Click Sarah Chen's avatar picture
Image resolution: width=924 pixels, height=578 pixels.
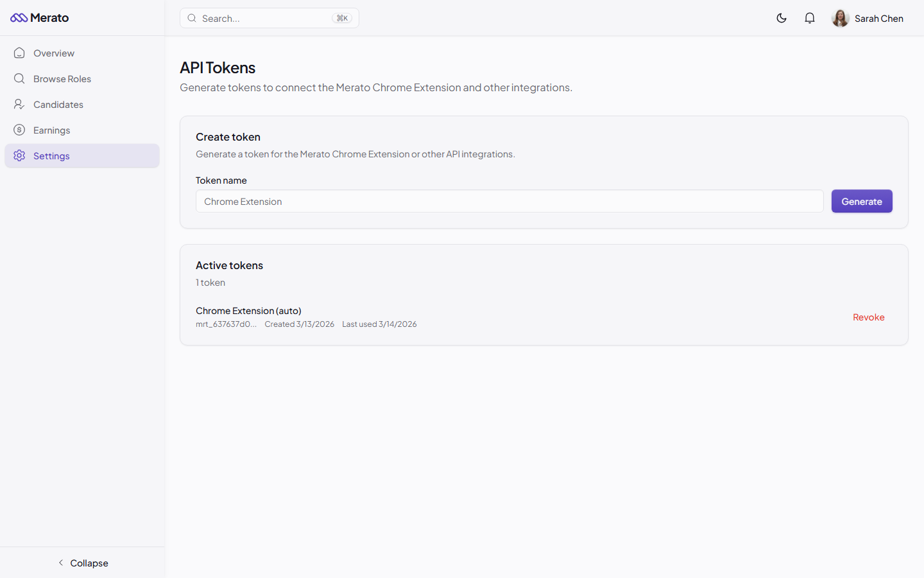841,18
